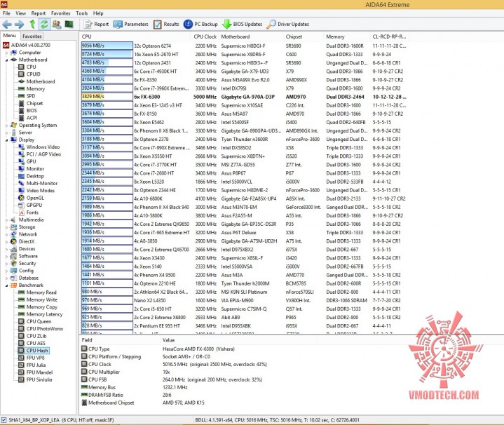Select the FPU SinJulia benchmark

tap(39, 379)
